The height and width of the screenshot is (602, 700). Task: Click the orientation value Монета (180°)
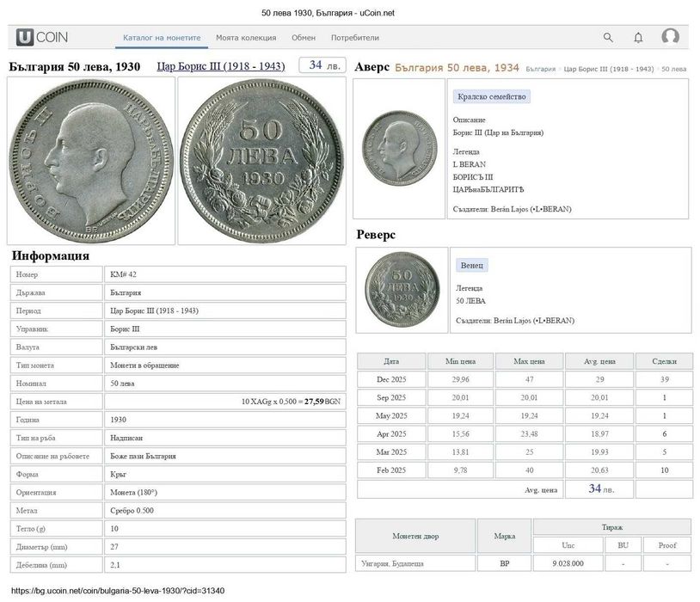point(133,492)
